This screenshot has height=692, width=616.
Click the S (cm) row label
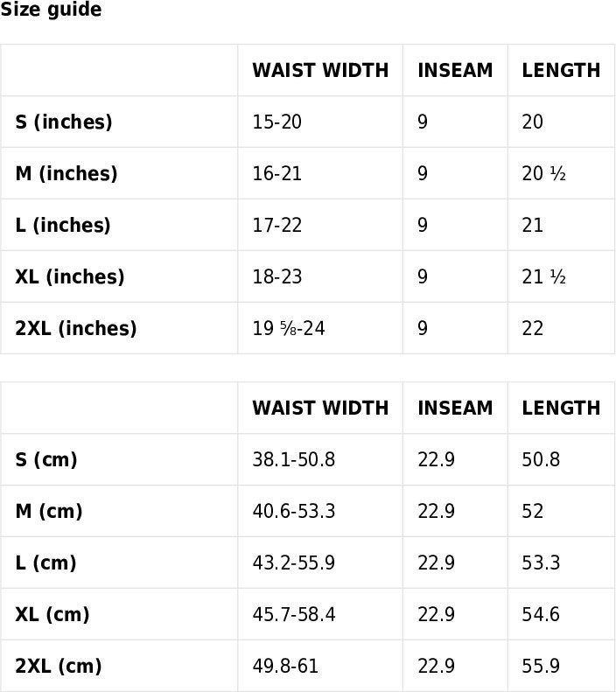(x=46, y=459)
